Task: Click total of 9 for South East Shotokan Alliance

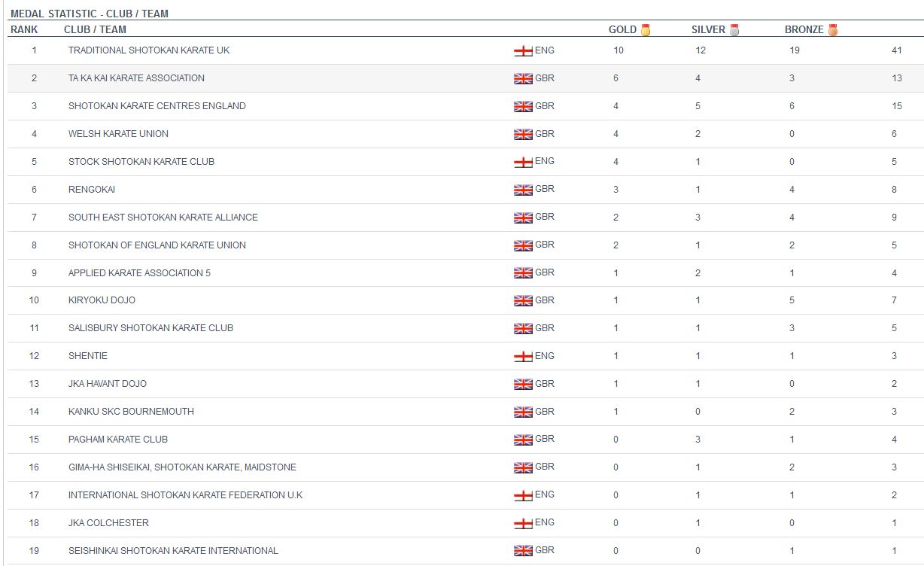Action: coord(894,218)
